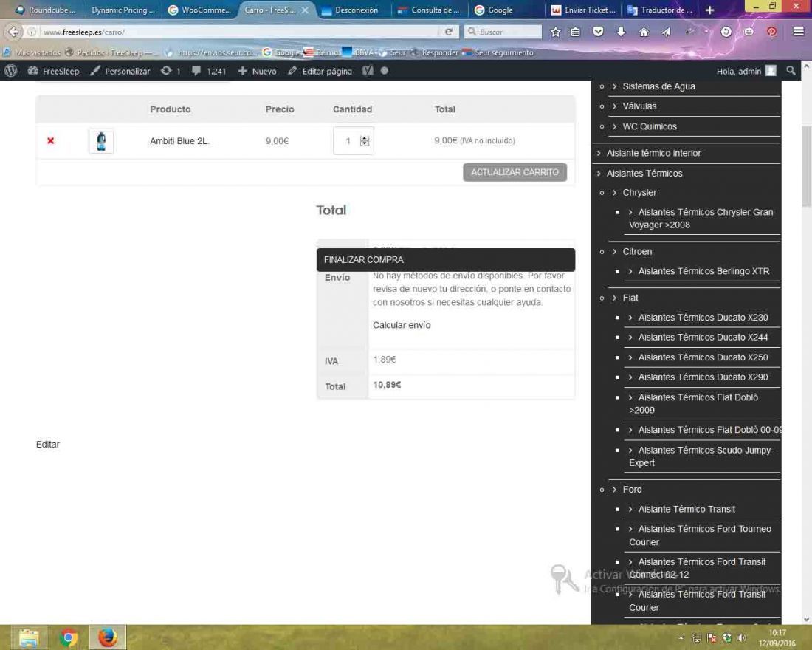The width and height of the screenshot is (812, 650).
Task: Click the Pocket icon in the toolbar
Action: 598,32
